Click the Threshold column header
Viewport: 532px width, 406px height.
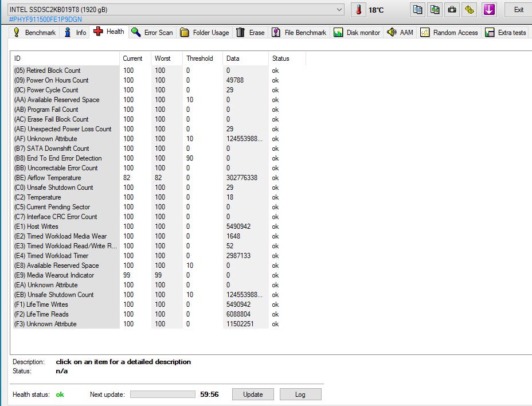[199, 58]
